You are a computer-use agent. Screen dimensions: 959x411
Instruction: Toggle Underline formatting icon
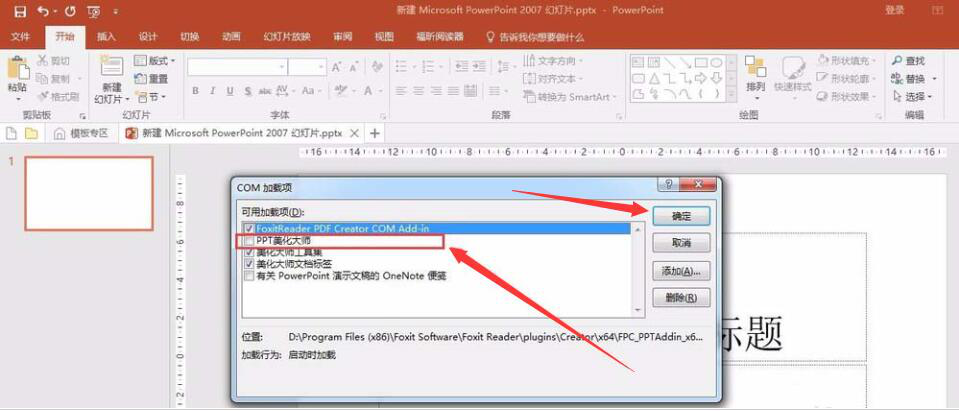coord(230,91)
